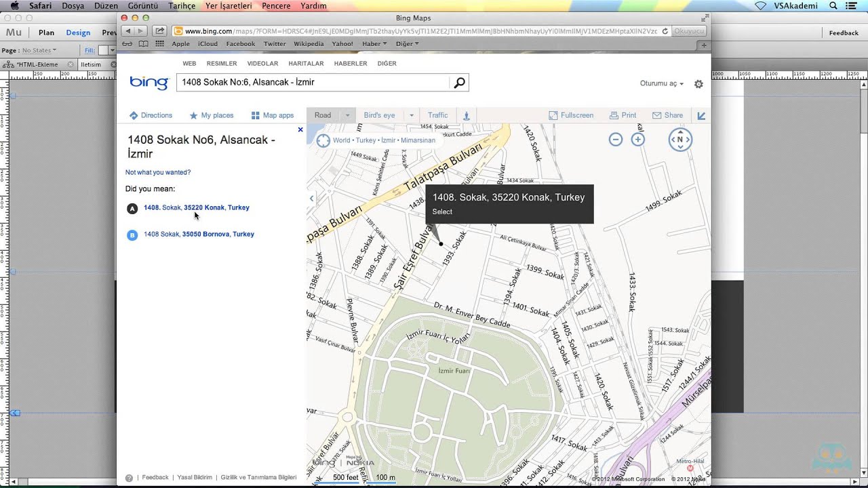Open My places

tap(211, 116)
